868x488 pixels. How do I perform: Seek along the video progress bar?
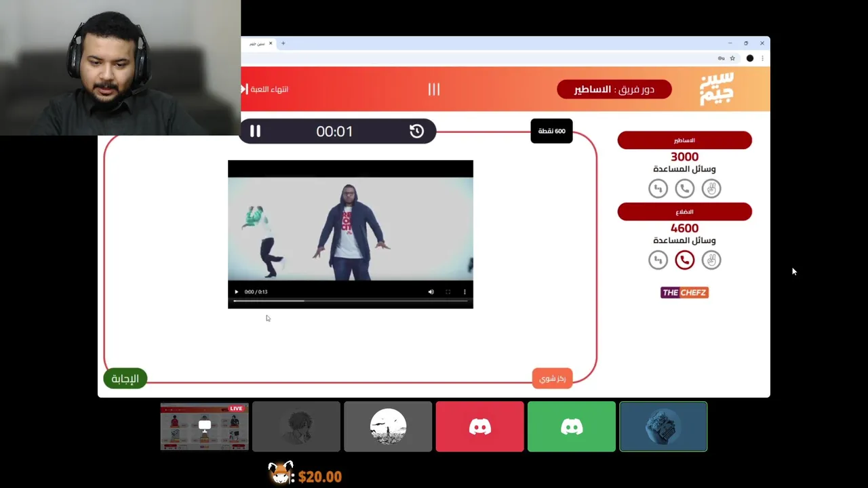pyautogui.click(x=350, y=301)
